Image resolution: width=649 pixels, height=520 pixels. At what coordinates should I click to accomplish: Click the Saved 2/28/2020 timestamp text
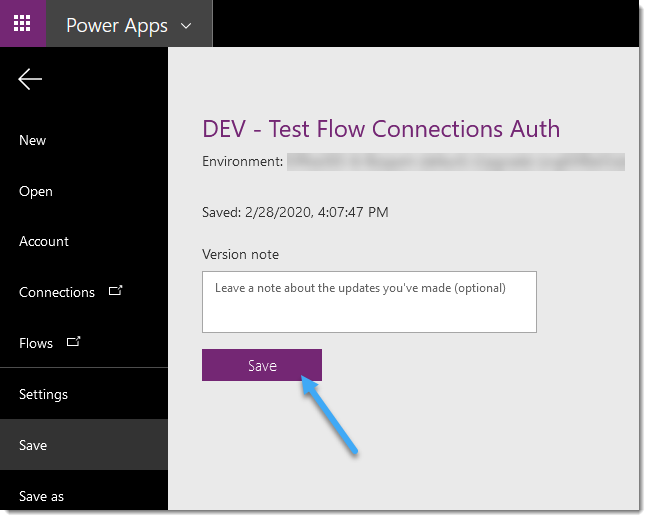(x=295, y=212)
